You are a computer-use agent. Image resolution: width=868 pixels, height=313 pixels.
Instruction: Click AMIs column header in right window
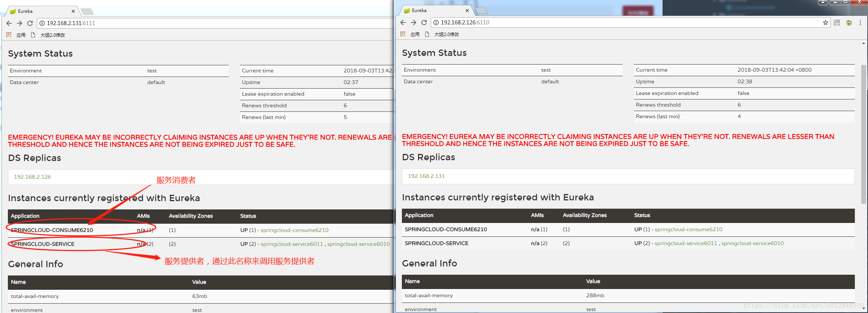(x=537, y=215)
